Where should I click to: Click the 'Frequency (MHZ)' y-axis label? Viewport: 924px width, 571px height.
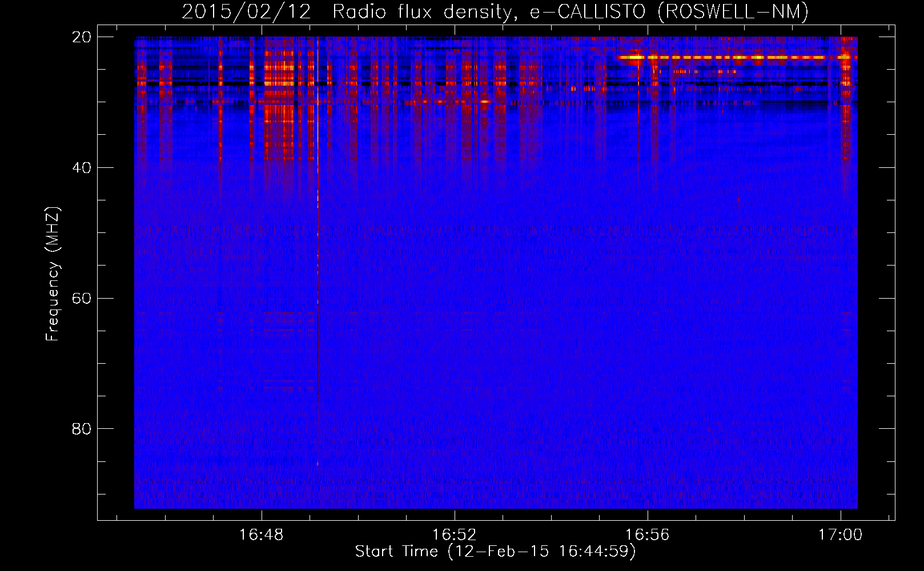tap(53, 274)
